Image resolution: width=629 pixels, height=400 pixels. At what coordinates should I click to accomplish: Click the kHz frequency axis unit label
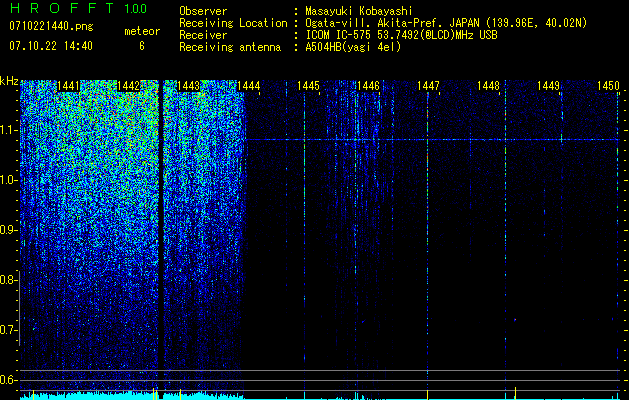click(x=9, y=81)
